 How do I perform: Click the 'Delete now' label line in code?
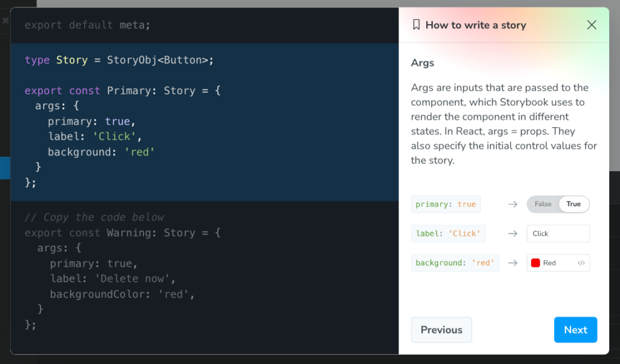pyautogui.click(x=113, y=279)
